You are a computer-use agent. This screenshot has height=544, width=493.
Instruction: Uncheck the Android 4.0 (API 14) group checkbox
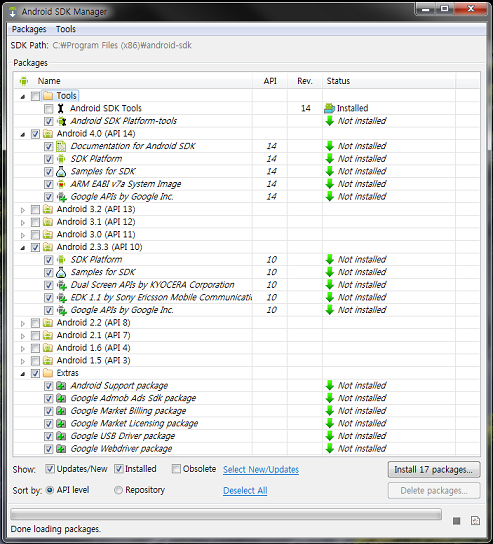point(35,134)
